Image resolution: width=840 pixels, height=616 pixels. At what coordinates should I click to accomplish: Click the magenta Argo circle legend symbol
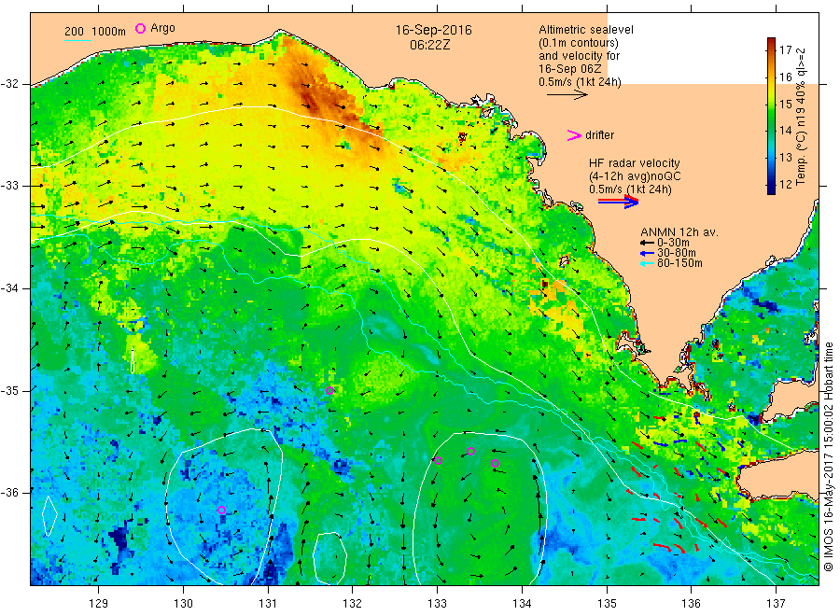[140, 28]
